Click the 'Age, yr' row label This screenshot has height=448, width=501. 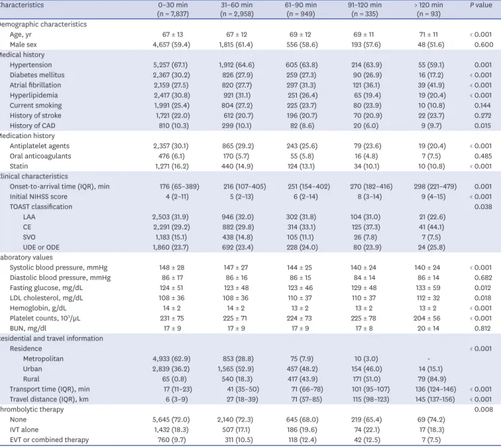pos(20,34)
